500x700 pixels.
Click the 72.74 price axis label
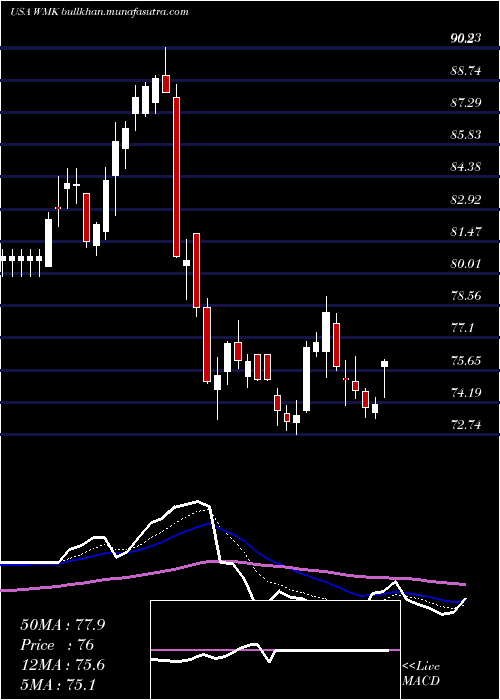coord(466,425)
